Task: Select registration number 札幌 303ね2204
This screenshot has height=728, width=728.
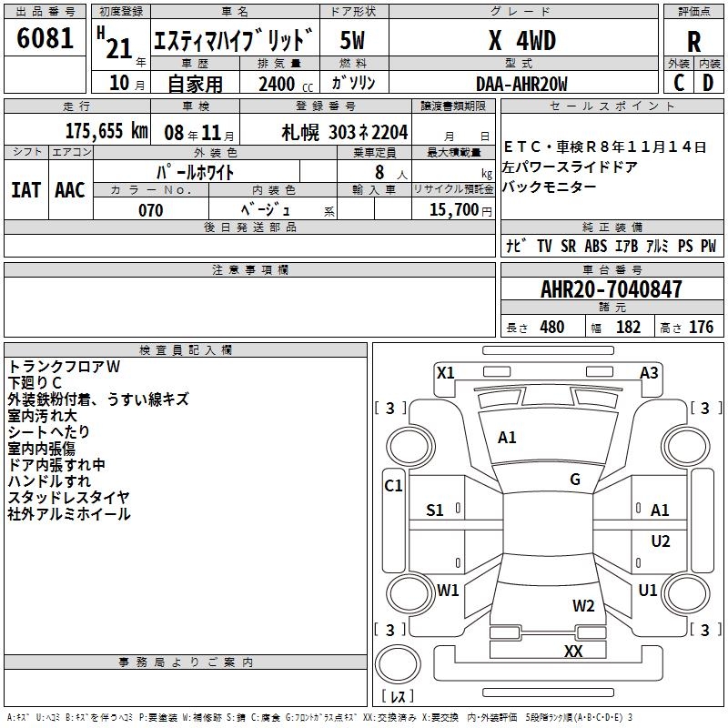Action: click(x=345, y=133)
